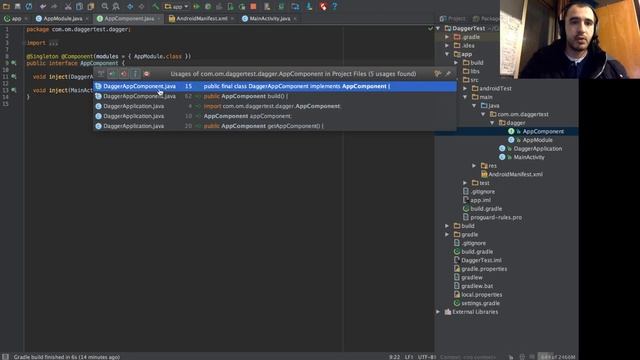Viewport: 640px width, 360px height.
Task: Select AppModule in the project tree
Action: (537, 140)
